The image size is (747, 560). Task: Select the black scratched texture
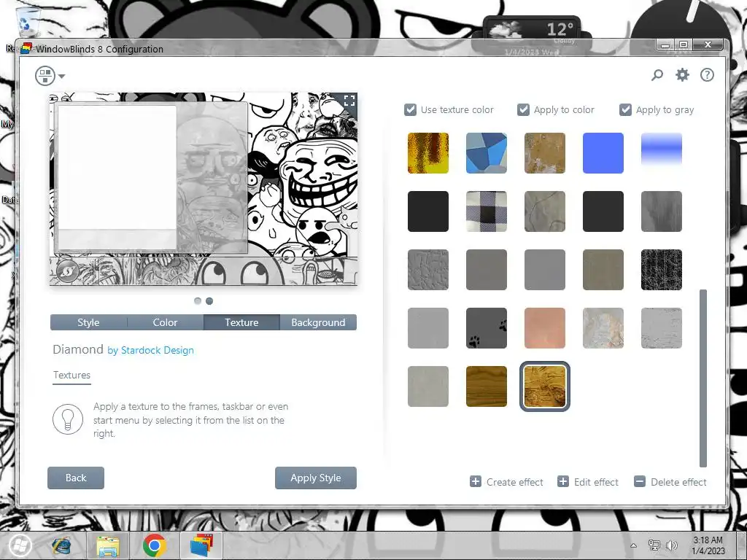point(661,270)
